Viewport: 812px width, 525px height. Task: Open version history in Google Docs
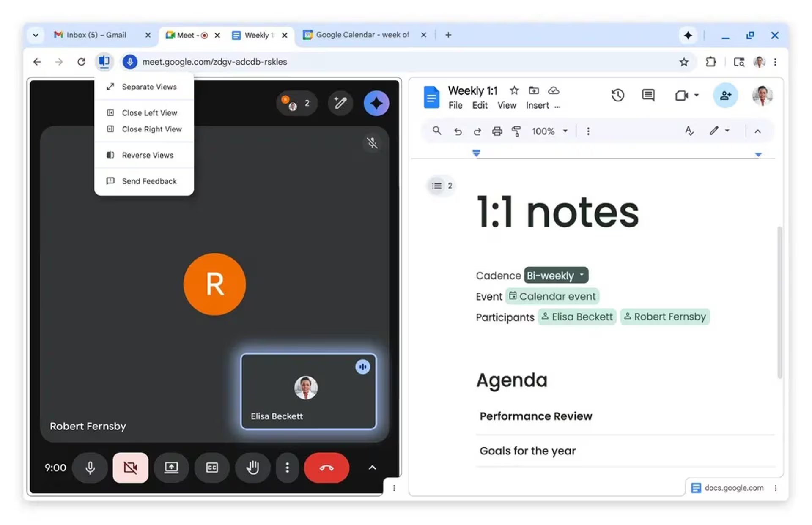click(618, 95)
